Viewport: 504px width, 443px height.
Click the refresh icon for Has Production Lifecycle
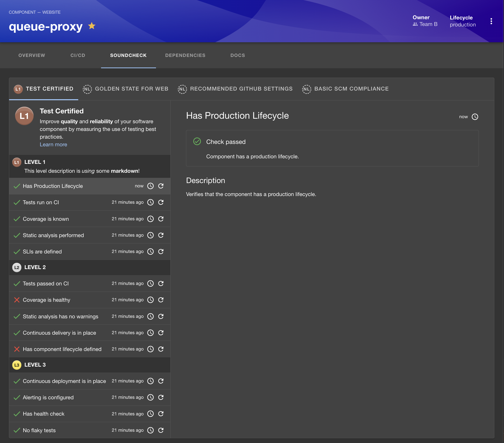[x=161, y=186]
